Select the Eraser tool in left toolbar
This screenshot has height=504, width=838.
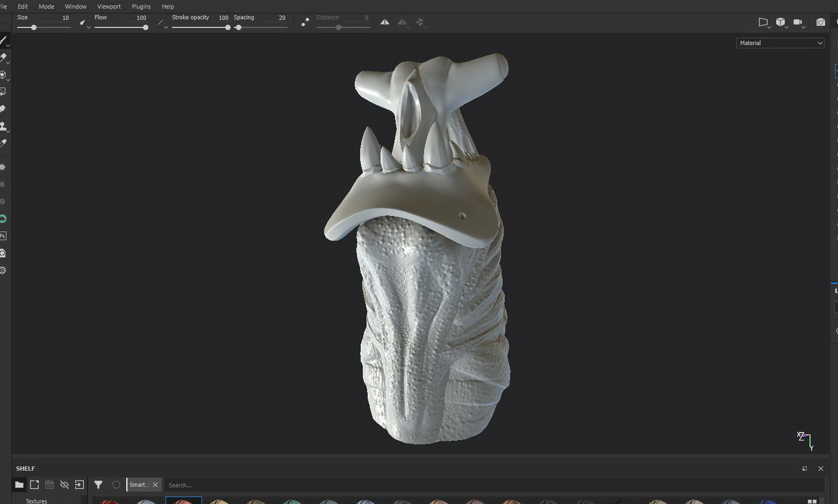tap(3, 57)
